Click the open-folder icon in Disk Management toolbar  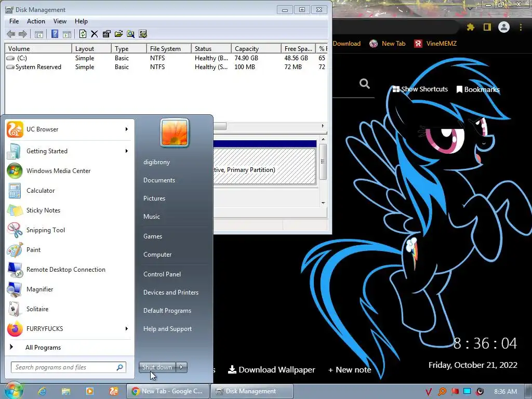pos(118,34)
